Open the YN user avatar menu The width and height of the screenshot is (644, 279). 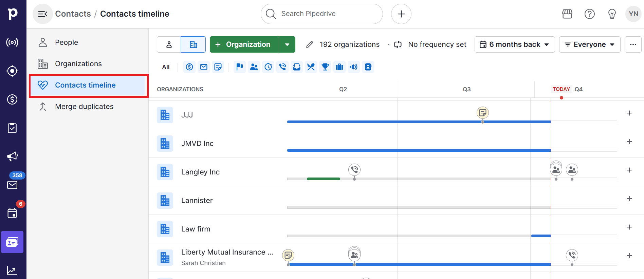(633, 14)
